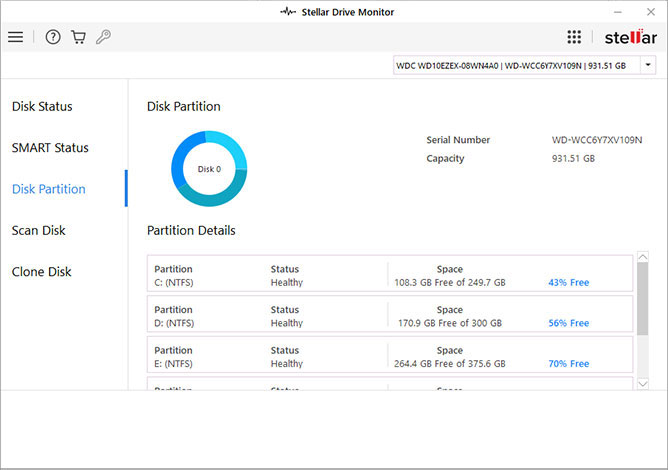This screenshot has height=470, width=668.
Task: Click the serial number WD-WCC6Y7XV109N value
Action: coord(597,140)
